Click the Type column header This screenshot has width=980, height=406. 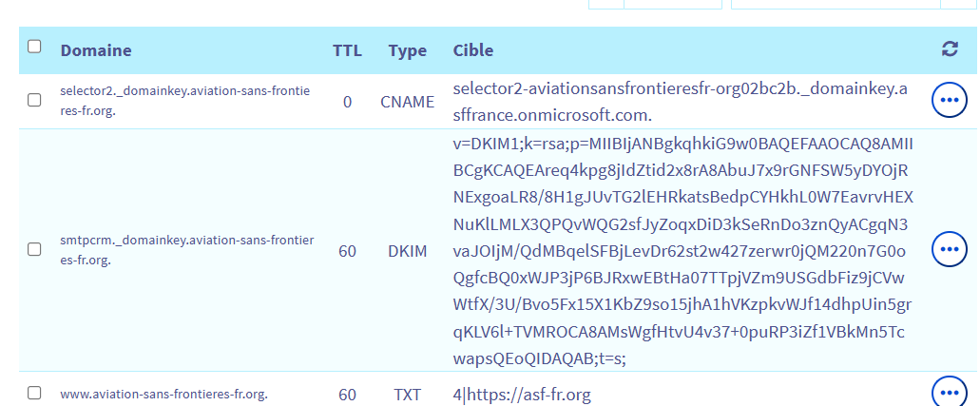tap(407, 50)
